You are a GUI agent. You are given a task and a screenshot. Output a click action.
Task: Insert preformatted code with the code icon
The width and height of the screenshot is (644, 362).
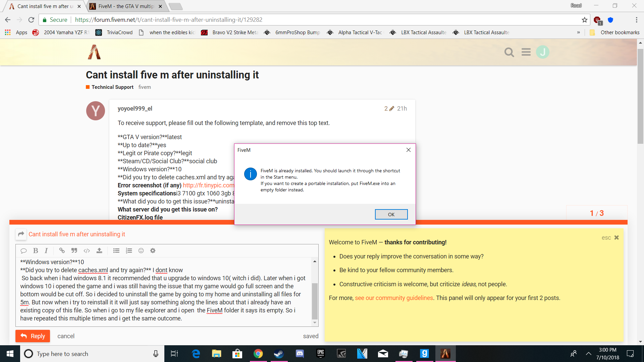[87, 250]
